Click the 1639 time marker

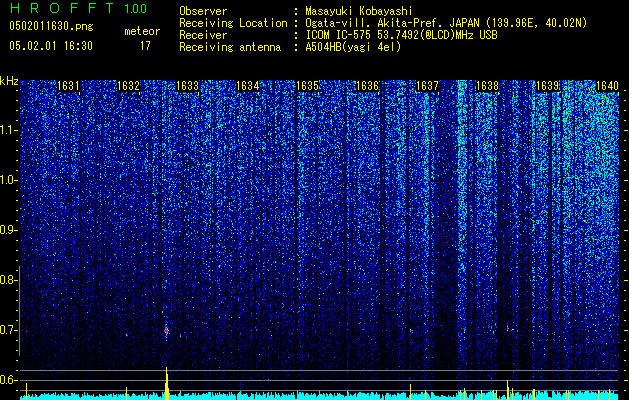[x=548, y=86]
